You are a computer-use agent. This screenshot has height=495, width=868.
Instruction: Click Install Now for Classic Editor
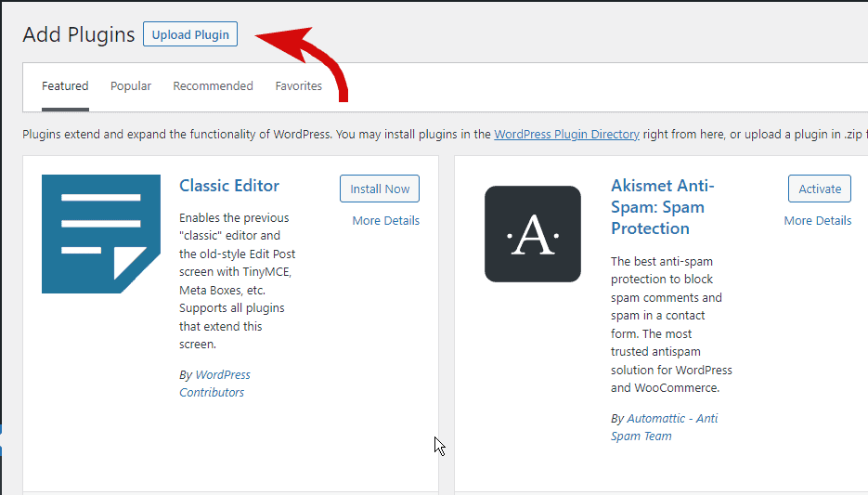380,189
